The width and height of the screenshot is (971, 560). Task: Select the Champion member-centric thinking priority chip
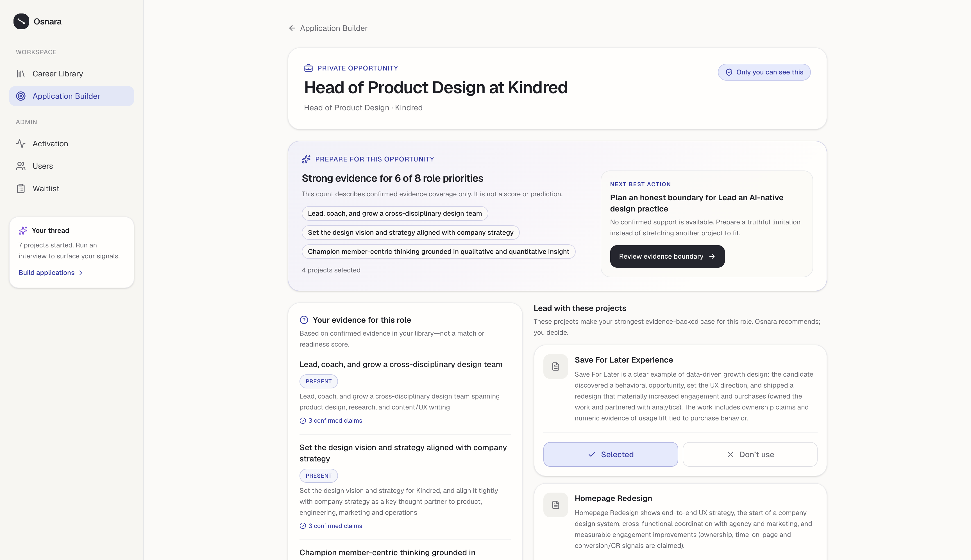click(x=438, y=252)
